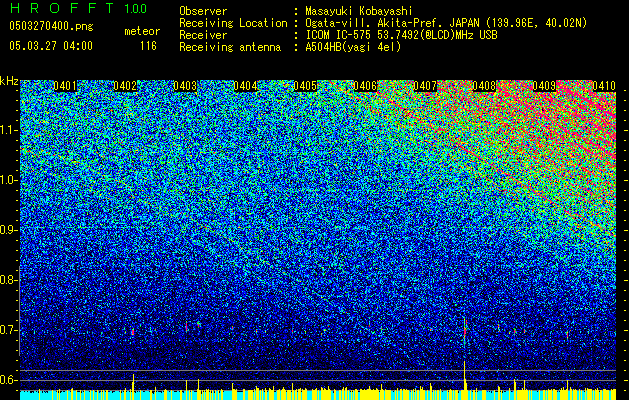Select the 0404 time marker
Image resolution: width=629 pixels, height=400 pixels.
pyautogui.click(x=245, y=86)
